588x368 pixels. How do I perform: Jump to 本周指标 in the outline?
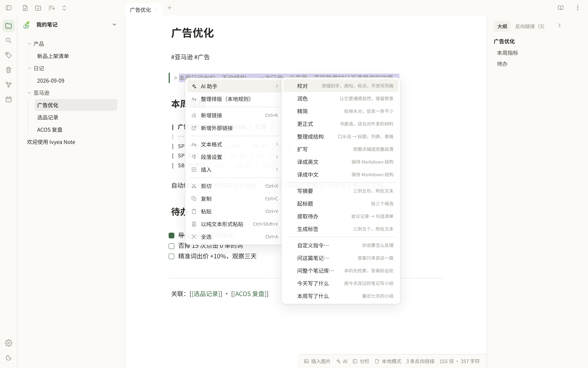[x=508, y=53]
